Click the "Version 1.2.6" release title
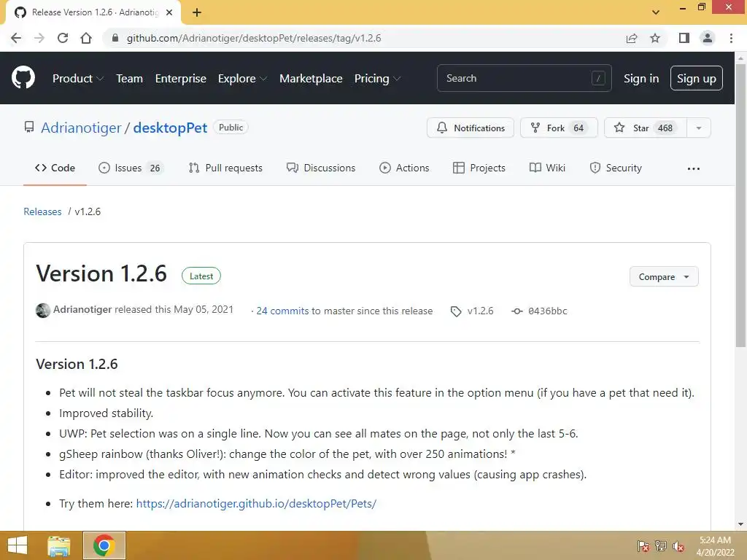Screen dimensions: 747x560 click(101, 274)
